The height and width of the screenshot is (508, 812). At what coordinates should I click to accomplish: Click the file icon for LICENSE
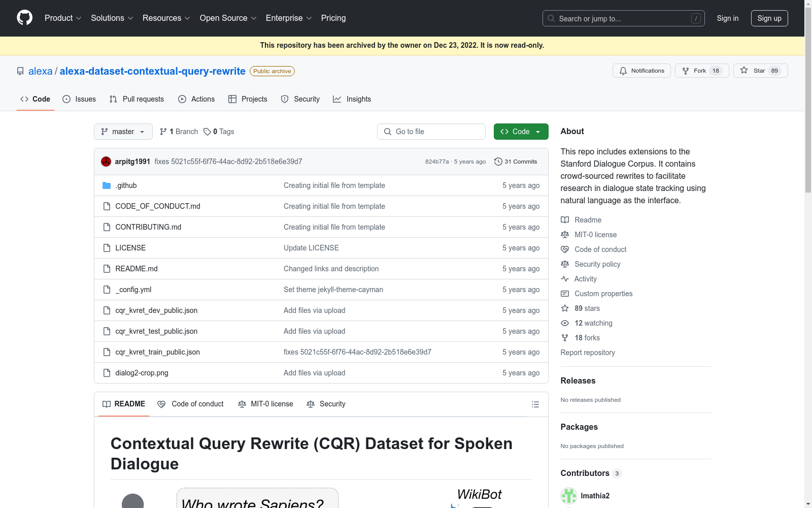click(107, 248)
